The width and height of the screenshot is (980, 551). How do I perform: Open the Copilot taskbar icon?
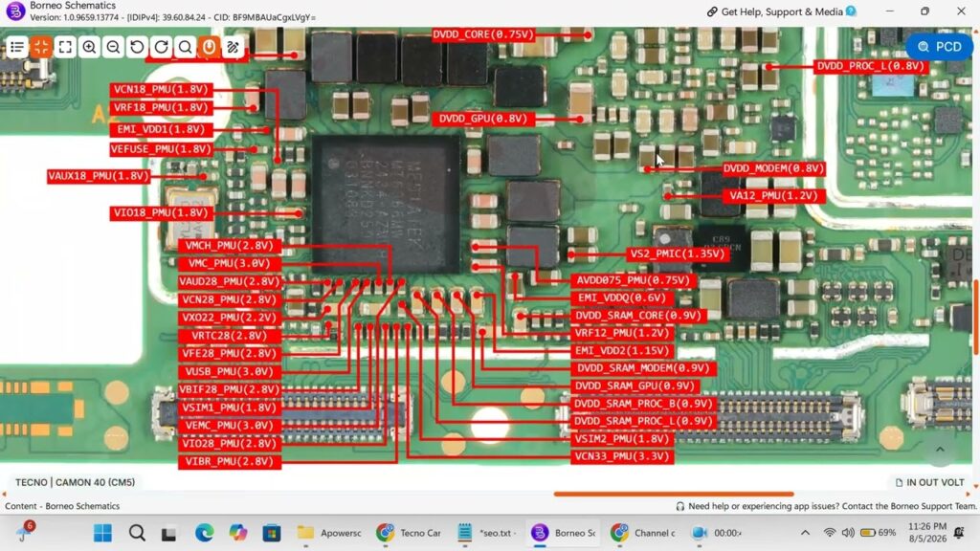point(237,533)
